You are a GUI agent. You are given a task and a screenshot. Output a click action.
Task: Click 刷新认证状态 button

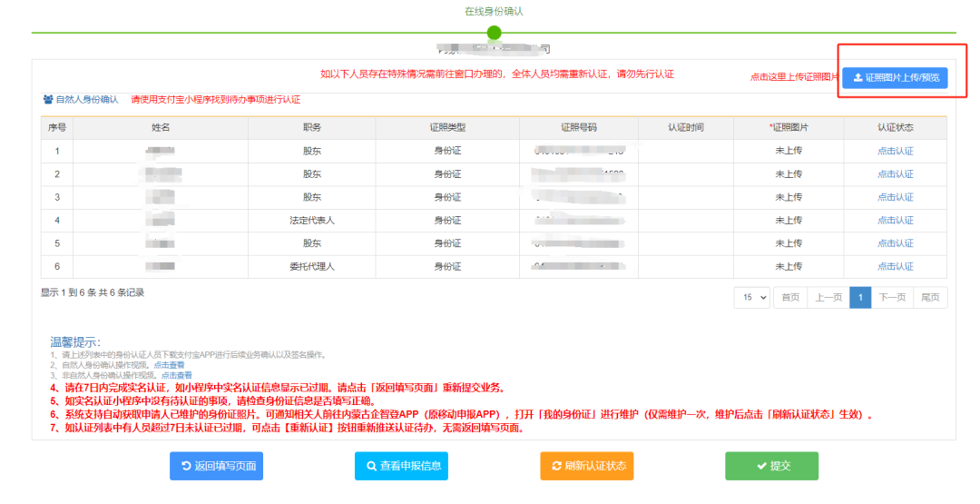[x=587, y=466]
